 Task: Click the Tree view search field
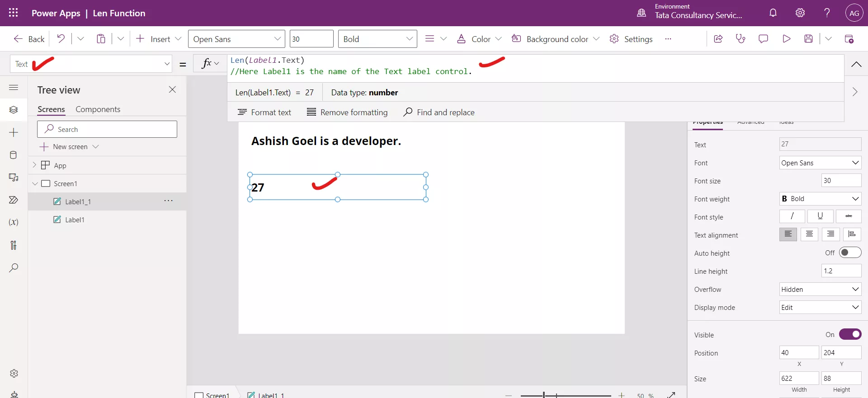click(107, 129)
